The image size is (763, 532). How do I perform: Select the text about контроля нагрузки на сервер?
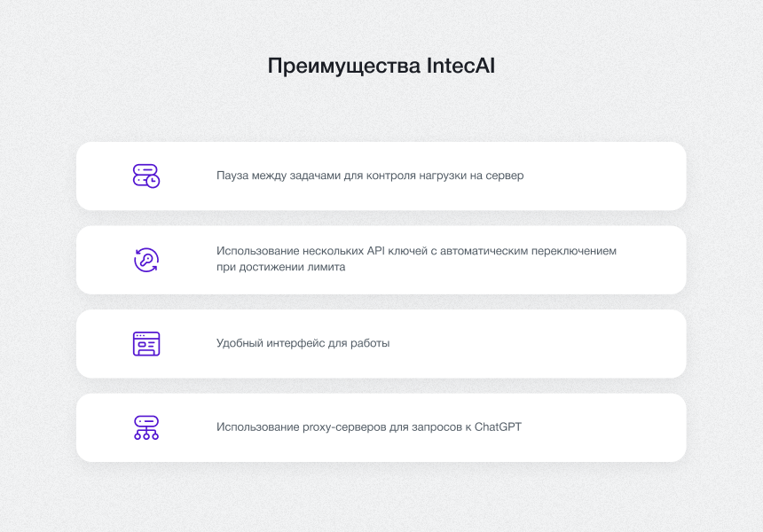(370, 176)
